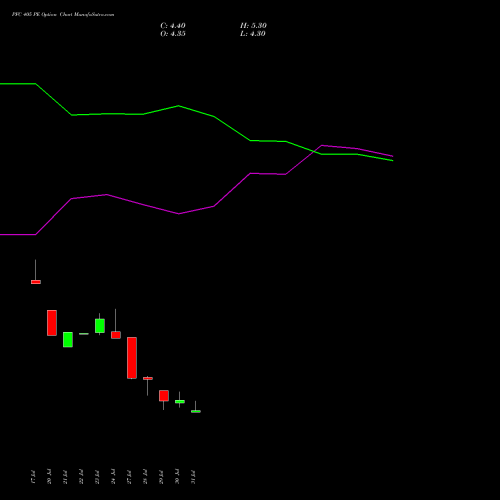This screenshot has width=500, height=500.
Task: Select the 31 Jul date label
Action: 193,477
